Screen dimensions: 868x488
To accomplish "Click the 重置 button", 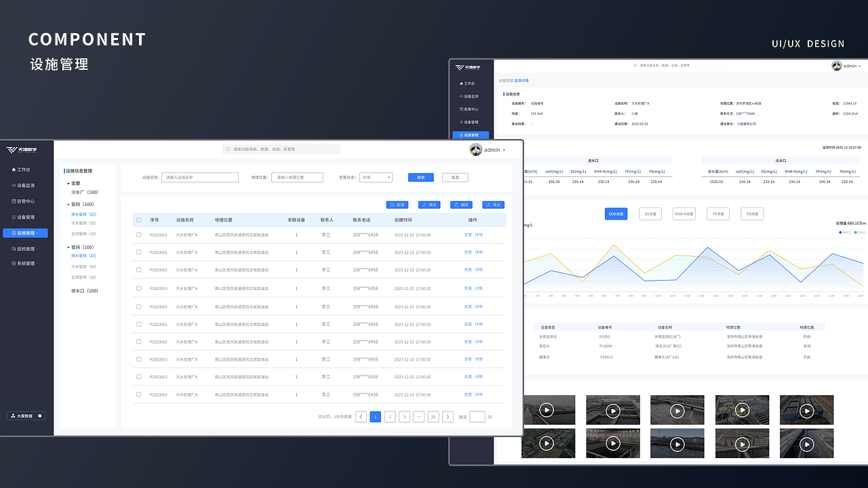I will 455,178.
